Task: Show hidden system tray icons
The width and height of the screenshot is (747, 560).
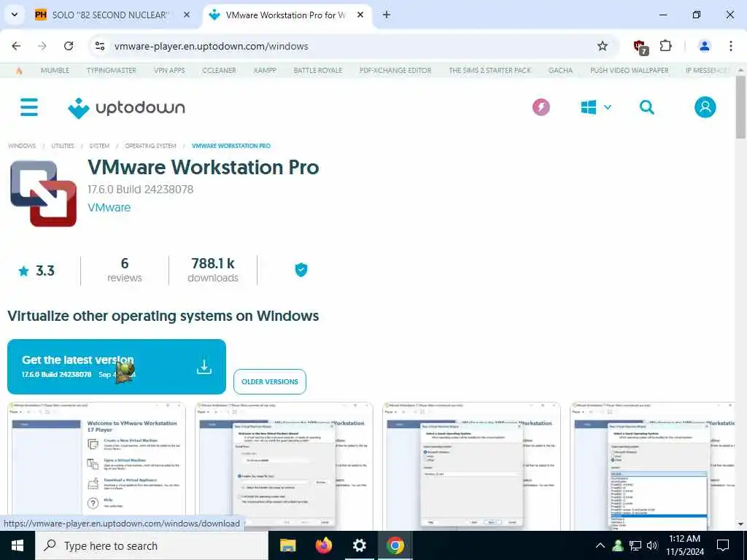Action: [600, 545]
